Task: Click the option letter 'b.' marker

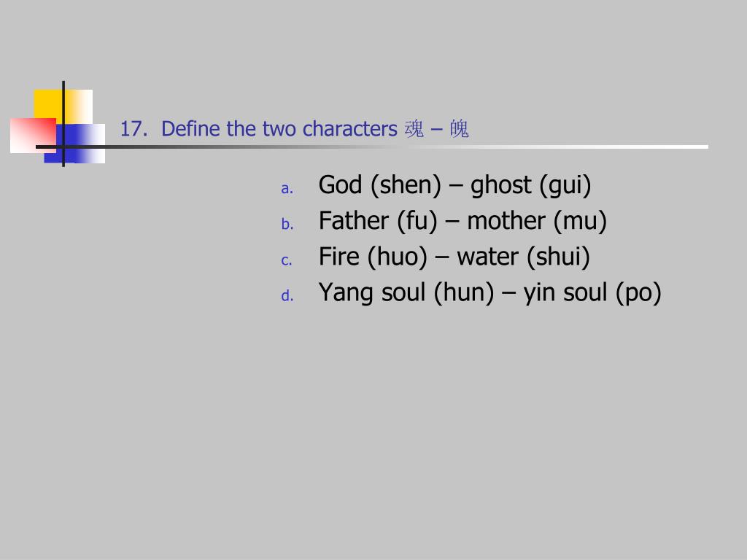Action: click(287, 224)
